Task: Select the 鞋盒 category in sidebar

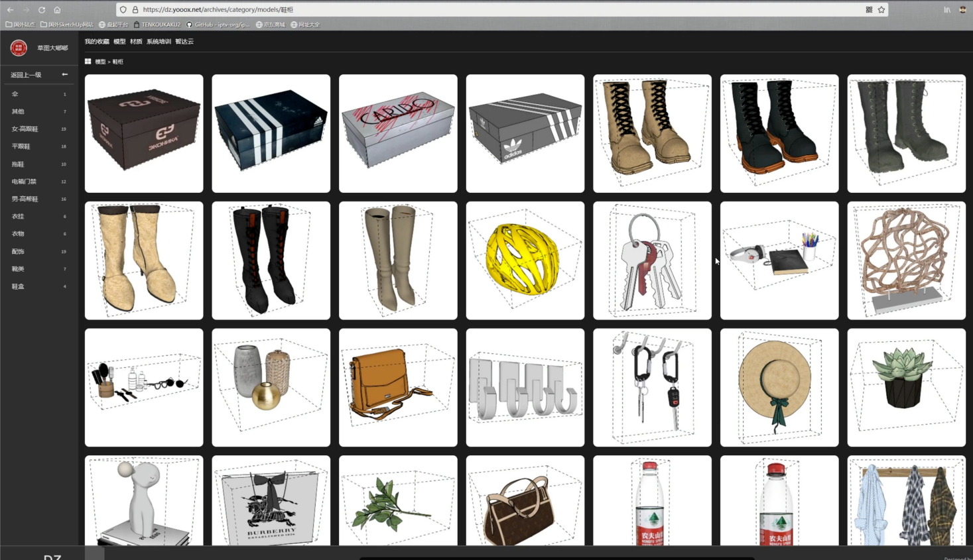Action: coord(18,287)
